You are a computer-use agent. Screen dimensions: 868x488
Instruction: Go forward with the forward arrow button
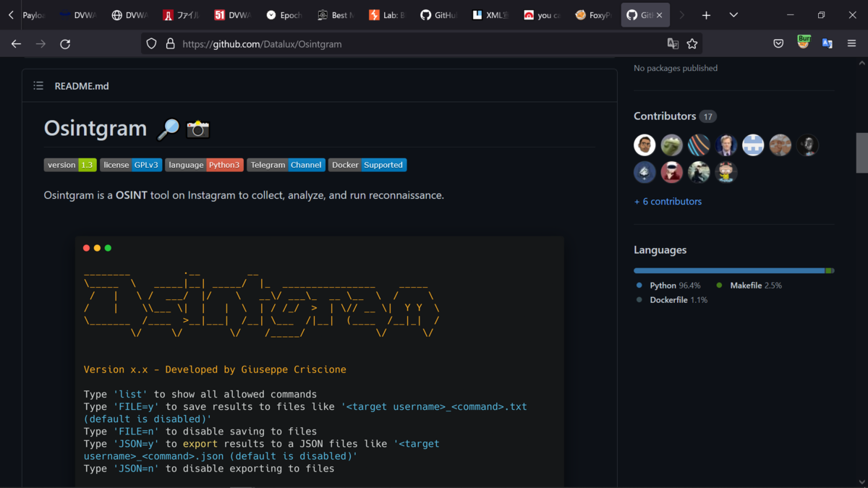[x=41, y=44]
